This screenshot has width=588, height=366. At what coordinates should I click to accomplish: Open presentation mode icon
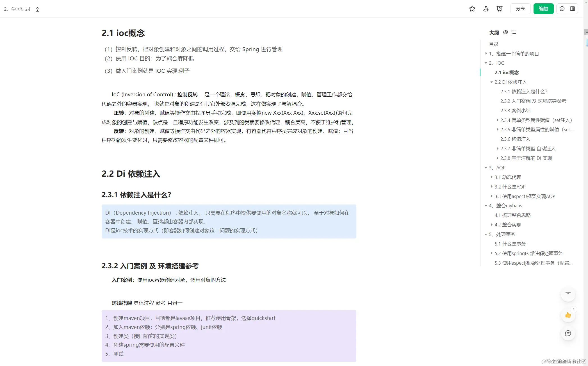499,9
